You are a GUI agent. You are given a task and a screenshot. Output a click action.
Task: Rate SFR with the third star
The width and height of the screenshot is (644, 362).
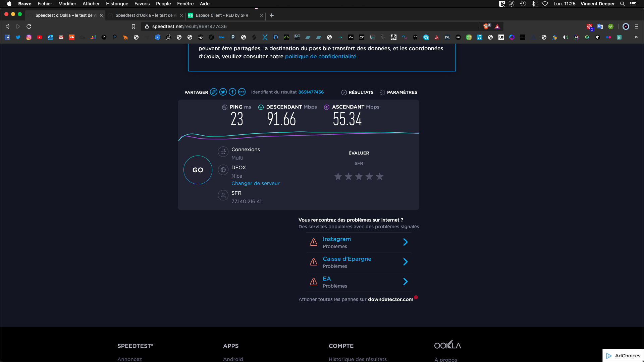coord(359,176)
